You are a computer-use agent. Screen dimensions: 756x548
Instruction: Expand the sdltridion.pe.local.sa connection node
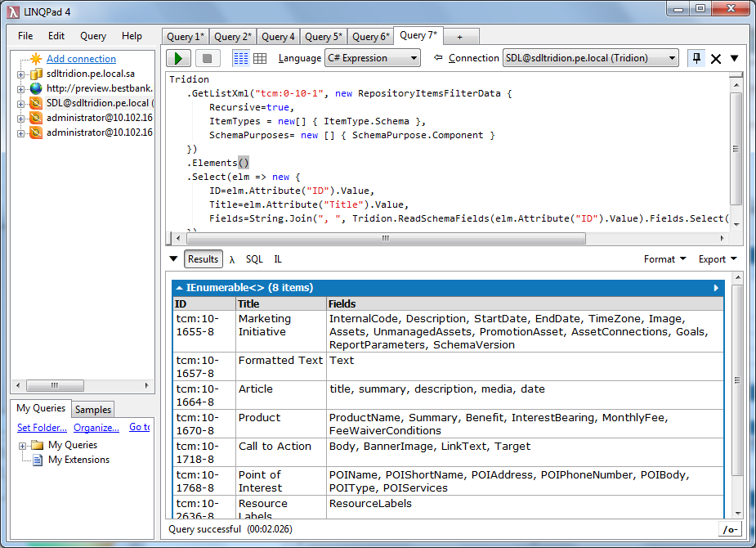click(20, 74)
